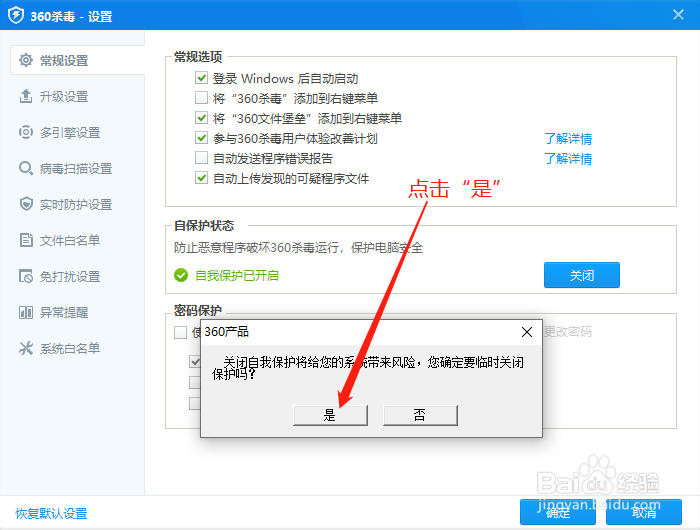Click the magnifier icon beside 病毒扫描设置
Image resolution: width=700 pixels, height=530 pixels.
(26, 168)
